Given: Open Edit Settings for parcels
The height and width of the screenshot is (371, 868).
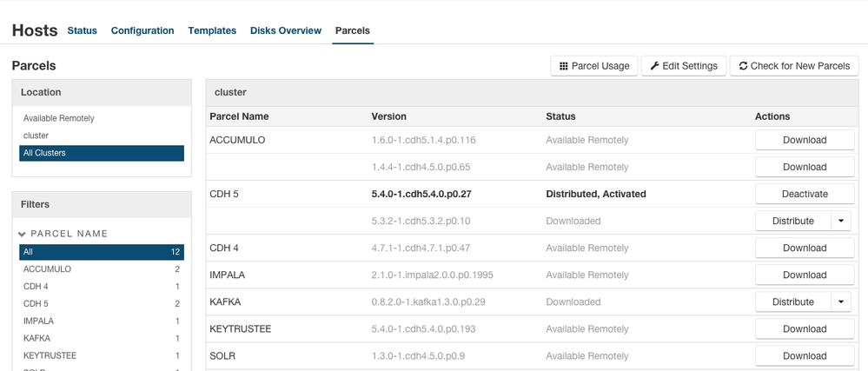Looking at the screenshot, I should (684, 66).
